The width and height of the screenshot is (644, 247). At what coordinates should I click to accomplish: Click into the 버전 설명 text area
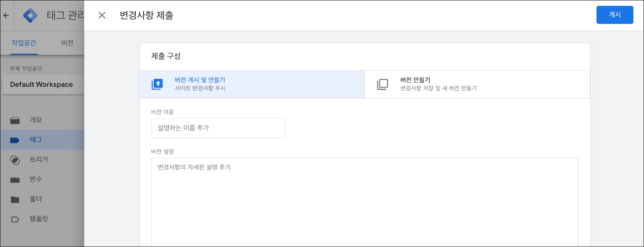click(x=364, y=201)
